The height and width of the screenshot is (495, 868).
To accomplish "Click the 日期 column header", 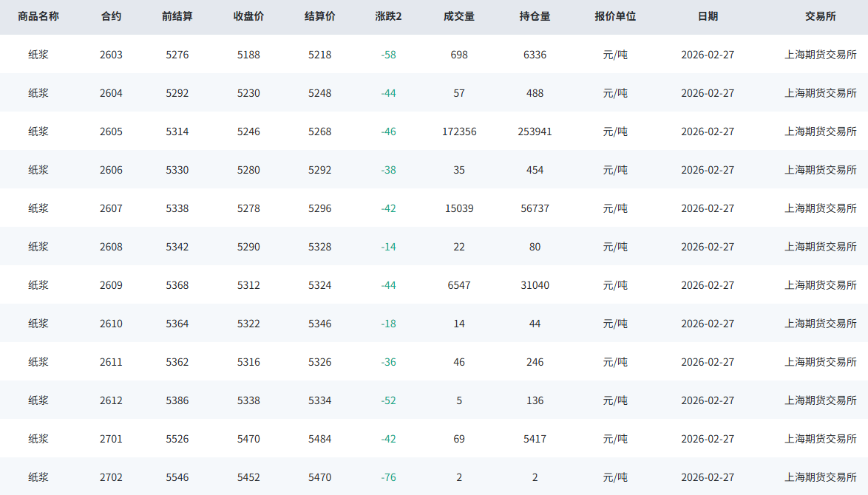I will pyautogui.click(x=708, y=16).
